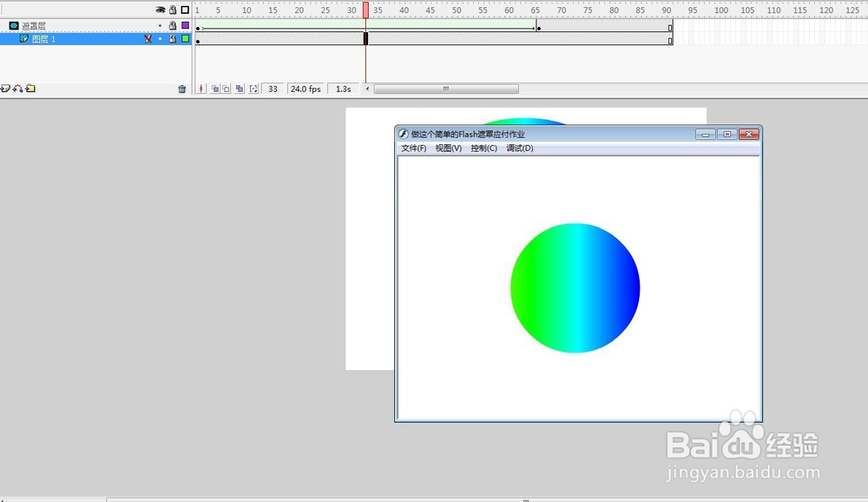Click the timeline horizontal scrollbar thumb
The height and width of the screenshot is (502, 868).
pos(446,89)
